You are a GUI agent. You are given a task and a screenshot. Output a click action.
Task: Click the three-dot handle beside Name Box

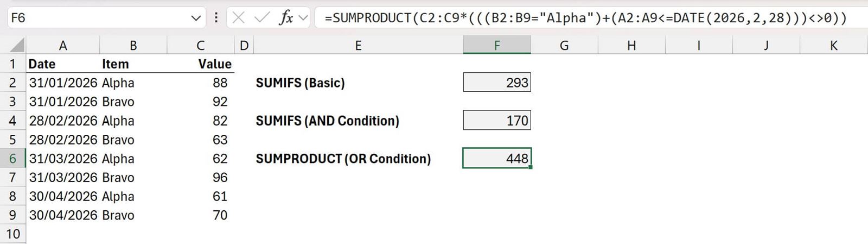(216, 18)
